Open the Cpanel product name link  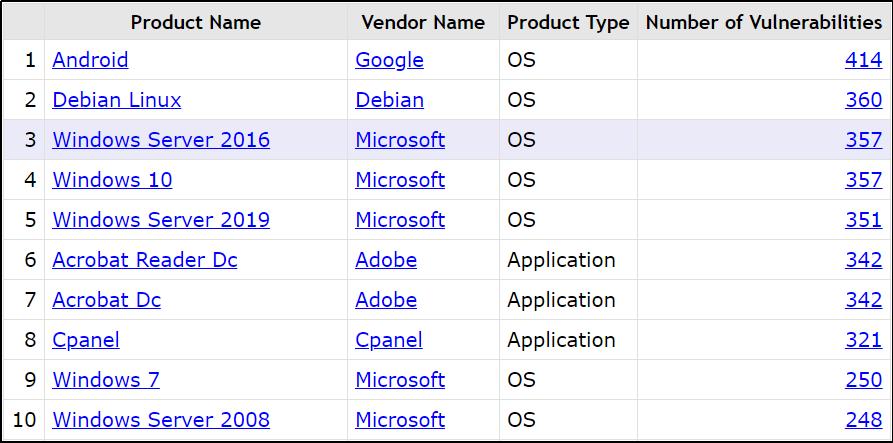86,340
